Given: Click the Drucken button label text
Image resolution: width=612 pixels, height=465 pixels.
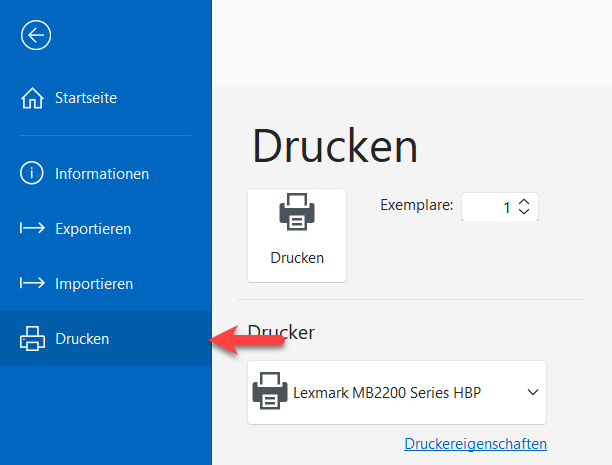Looking at the screenshot, I should [297, 257].
